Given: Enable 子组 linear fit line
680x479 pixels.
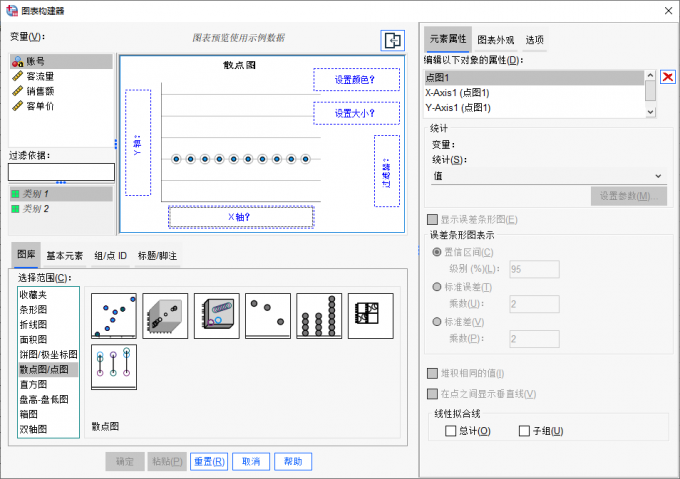Looking at the screenshot, I should pyautogui.click(x=524, y=431).
